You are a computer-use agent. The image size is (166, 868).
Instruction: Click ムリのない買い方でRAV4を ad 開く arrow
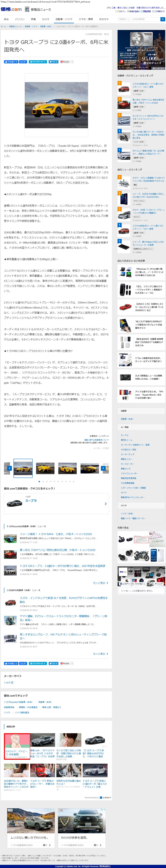47,845
